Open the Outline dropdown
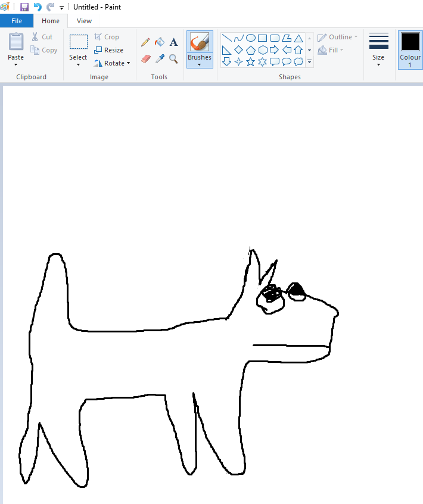423x504 pixels. (337, 37)
